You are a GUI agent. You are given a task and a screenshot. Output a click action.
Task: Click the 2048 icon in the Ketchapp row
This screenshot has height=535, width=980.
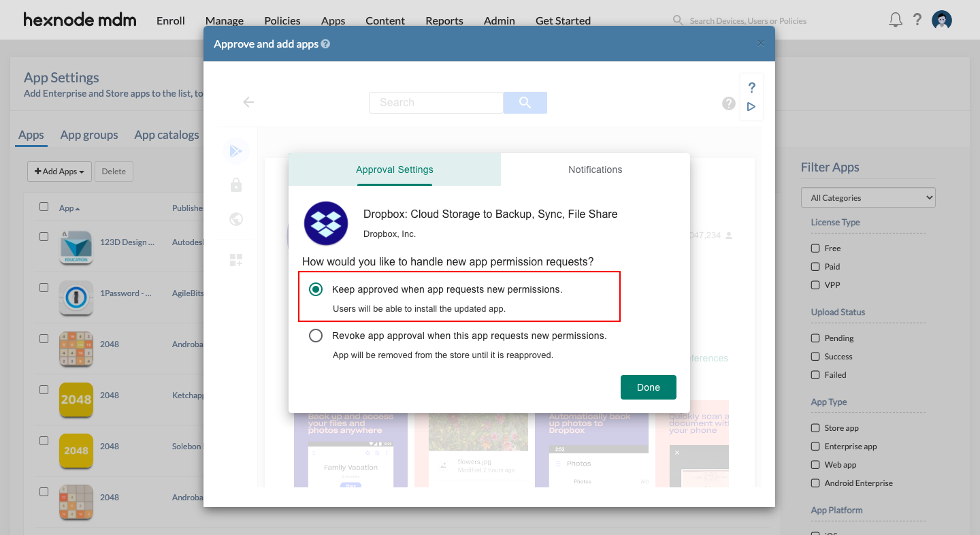point(76,400)
